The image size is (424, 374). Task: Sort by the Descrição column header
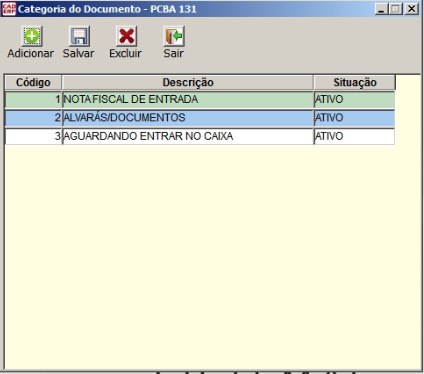tap(188, 82)
